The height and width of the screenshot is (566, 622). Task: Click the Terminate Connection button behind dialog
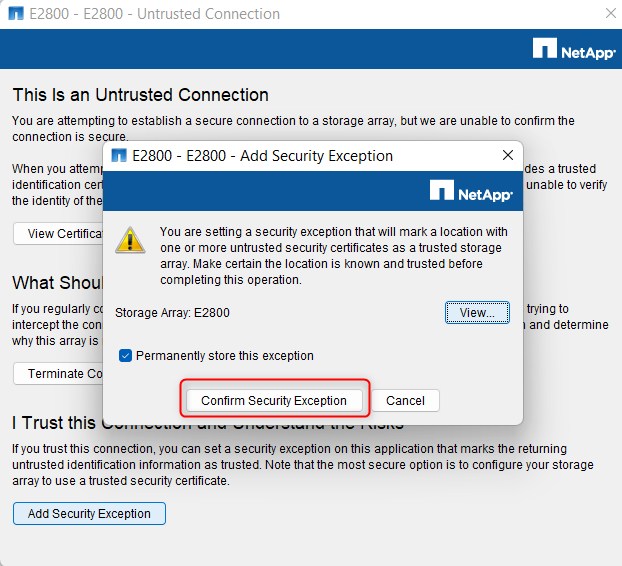click(58, 374)
